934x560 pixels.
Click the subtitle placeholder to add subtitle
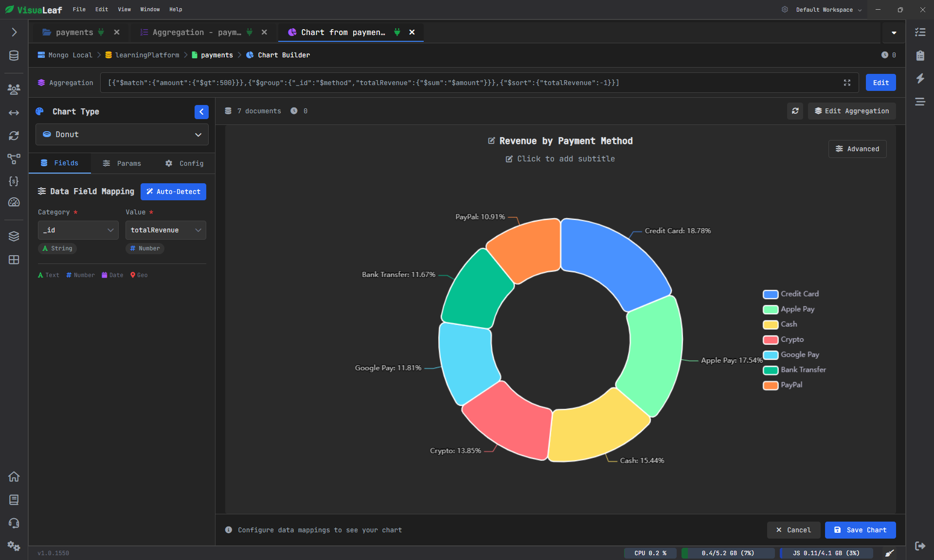coord(560,158)
